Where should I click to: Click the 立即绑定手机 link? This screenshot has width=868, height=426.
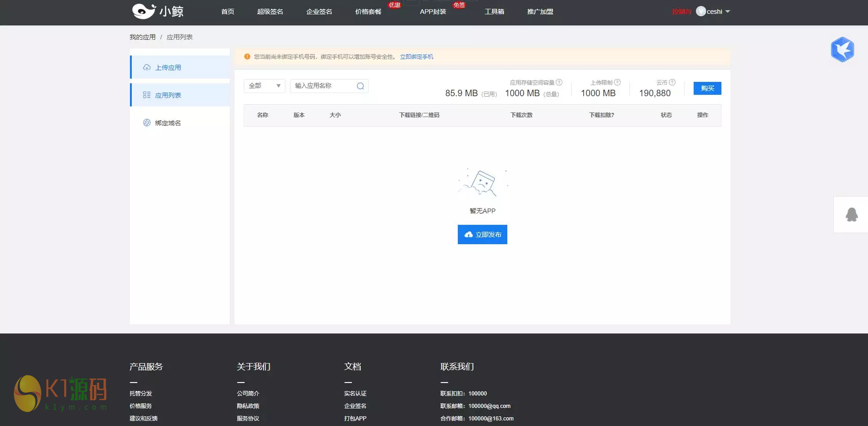416,56
